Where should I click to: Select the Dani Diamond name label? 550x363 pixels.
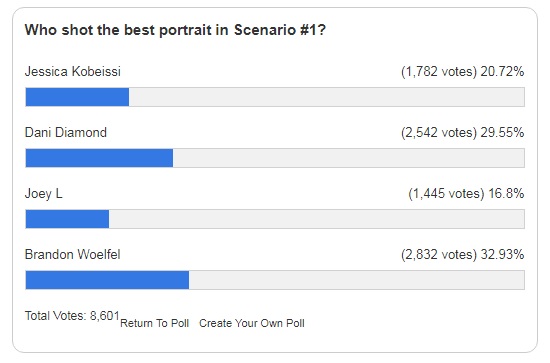66,133
